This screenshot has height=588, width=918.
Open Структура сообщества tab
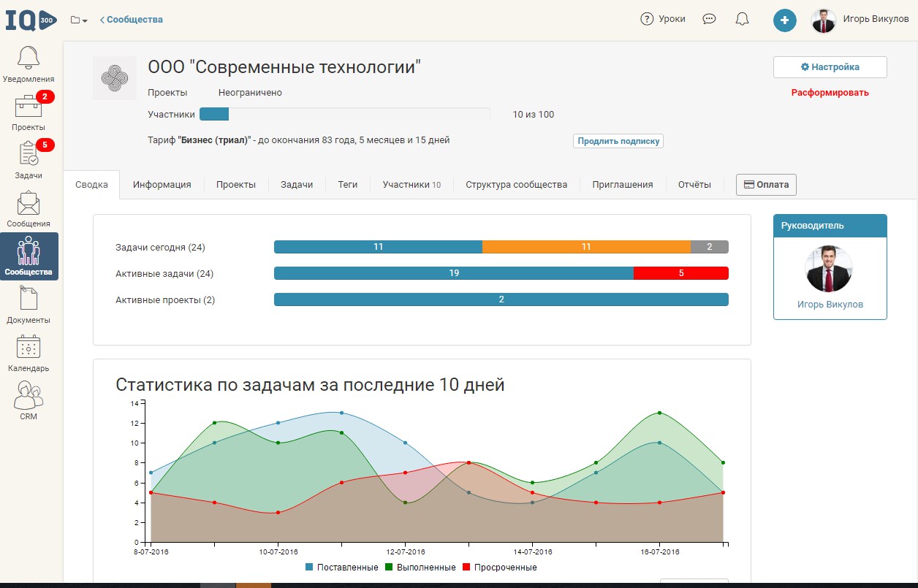click(x=517, y=185)
